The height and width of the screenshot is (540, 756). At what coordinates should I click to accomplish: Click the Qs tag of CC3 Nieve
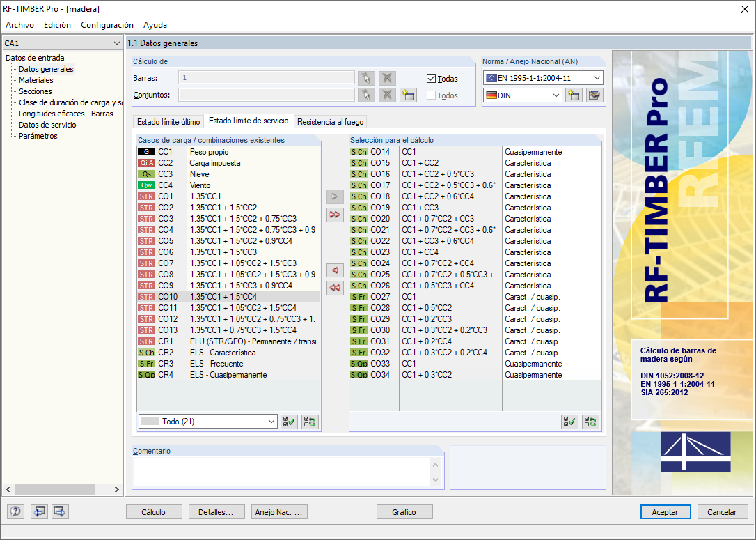coord(147,174)
